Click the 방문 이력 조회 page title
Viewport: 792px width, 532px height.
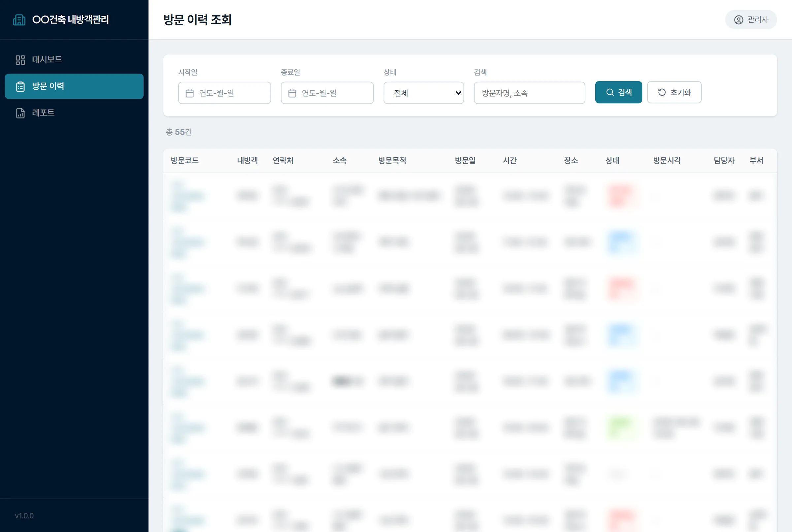tap(197, 20)
